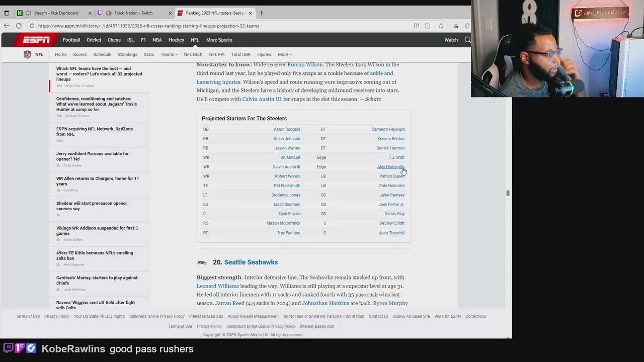
Task: Open the NFL Standings page
Action: (x=127, y=54)
